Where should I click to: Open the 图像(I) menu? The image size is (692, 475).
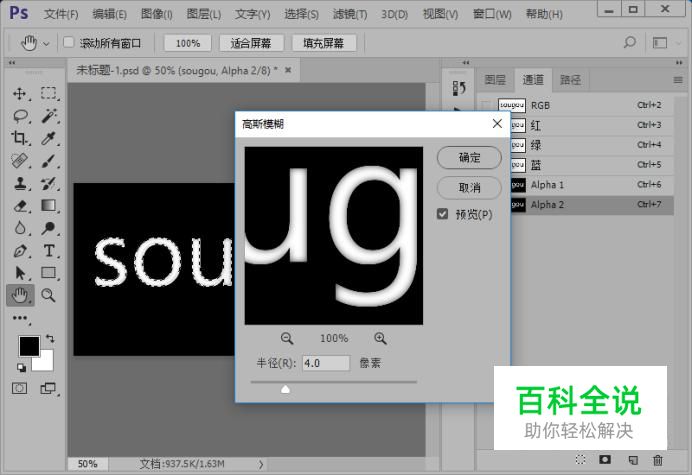[x=157, y=14]
